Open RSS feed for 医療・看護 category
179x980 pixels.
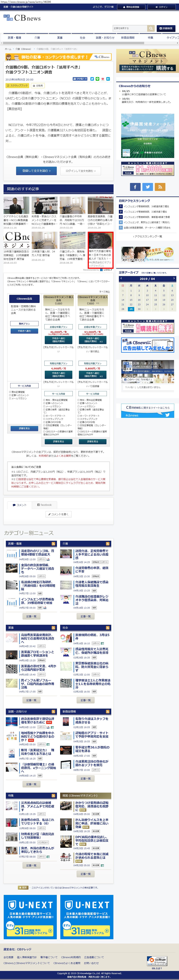(53, 544)
